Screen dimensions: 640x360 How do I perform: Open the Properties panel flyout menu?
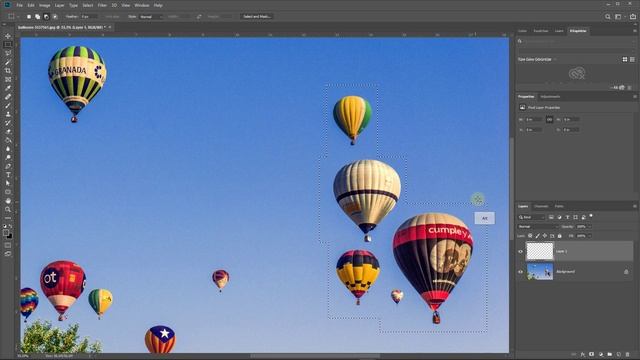point(635,97)
